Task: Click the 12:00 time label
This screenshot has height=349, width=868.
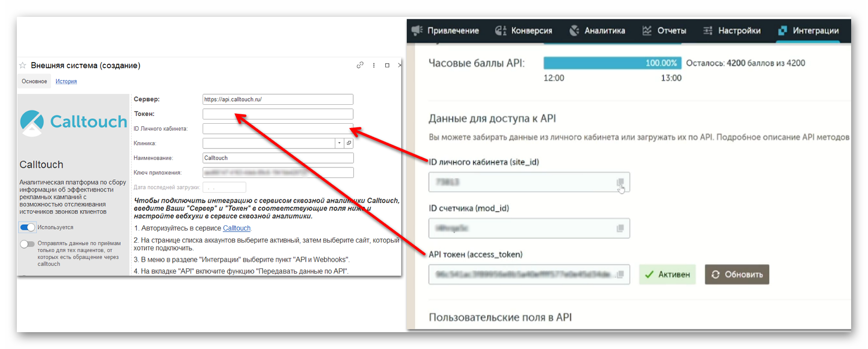Action: [x=554, y=78]
